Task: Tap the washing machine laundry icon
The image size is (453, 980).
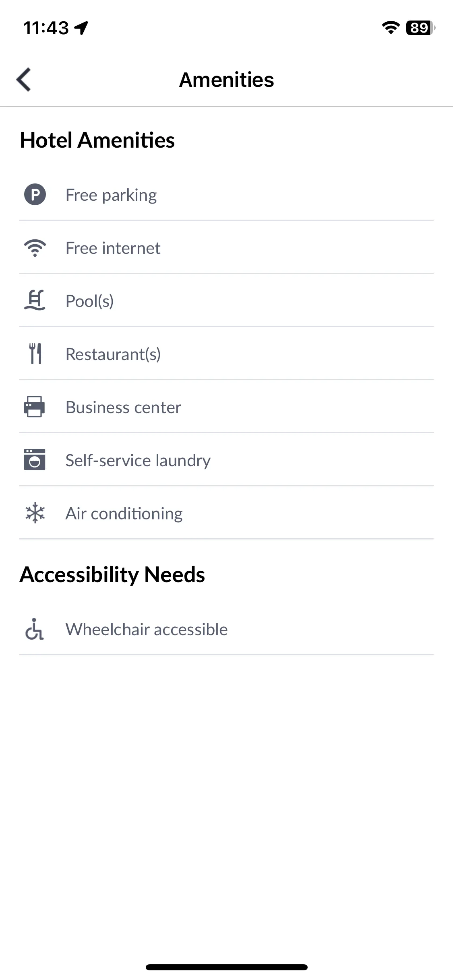Action: (35, 460)
